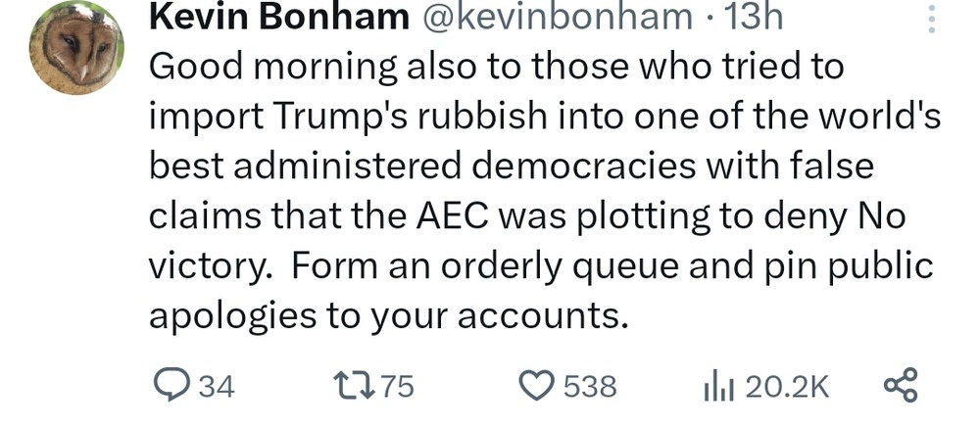Click the 75 retweets count
980x428 pixels.
[x=397, y=387]
